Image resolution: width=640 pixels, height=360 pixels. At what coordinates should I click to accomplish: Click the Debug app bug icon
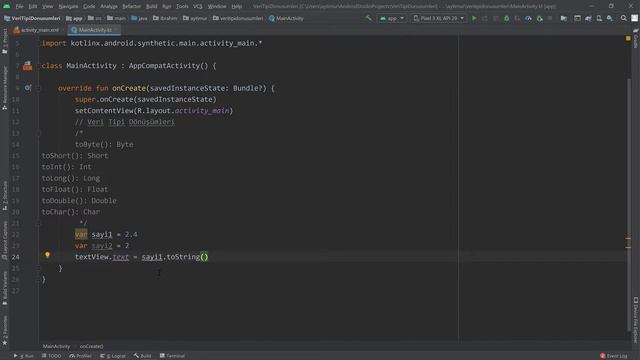point(506,18)
